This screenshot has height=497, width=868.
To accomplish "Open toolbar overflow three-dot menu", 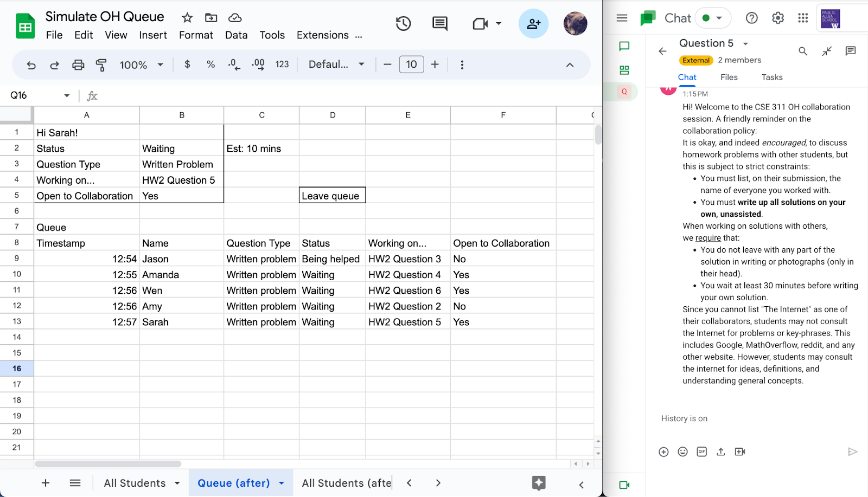I will coord(462,64).
